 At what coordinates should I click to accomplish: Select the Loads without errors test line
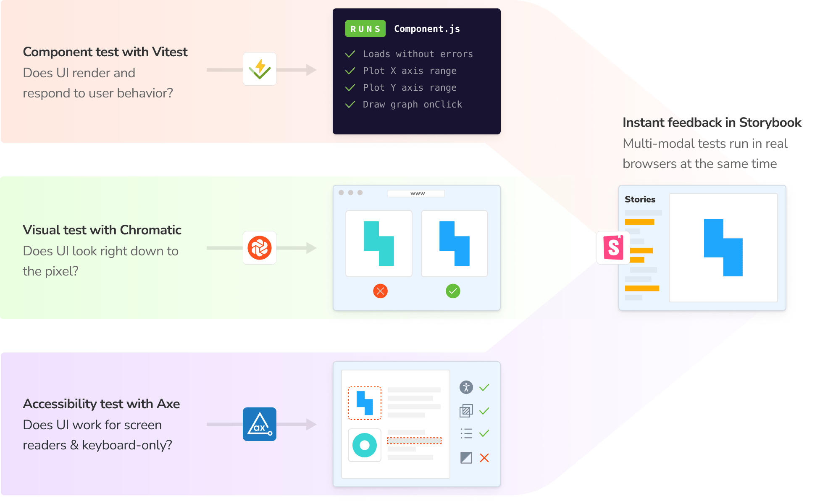click(418, 54)
